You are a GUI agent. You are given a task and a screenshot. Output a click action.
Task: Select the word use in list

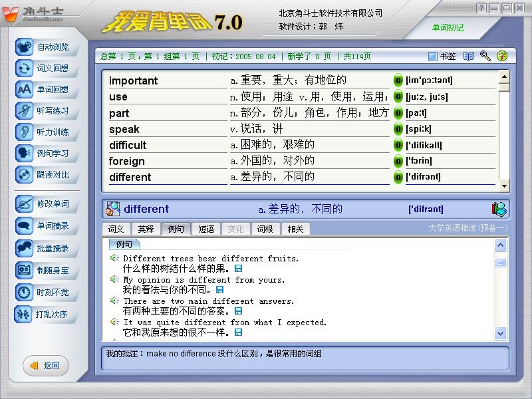[118, 97]
